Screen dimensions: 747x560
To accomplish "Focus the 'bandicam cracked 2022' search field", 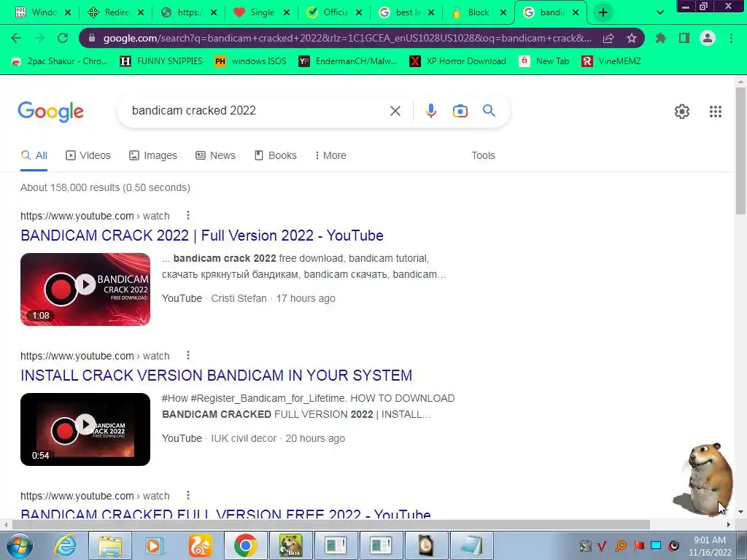I will tap(258, 111).
